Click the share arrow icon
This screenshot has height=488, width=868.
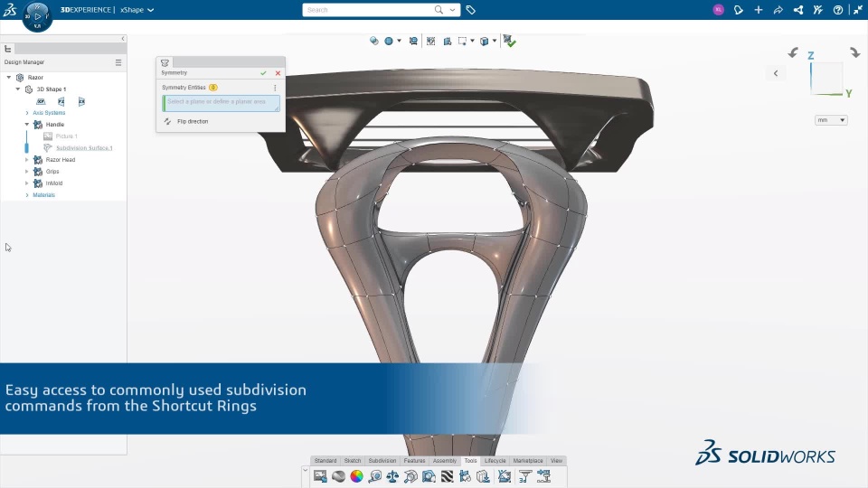coord(778,9)
